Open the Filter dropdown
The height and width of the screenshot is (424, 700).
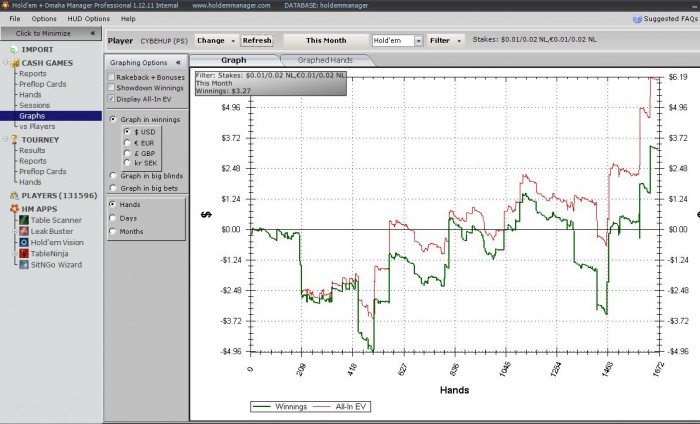click(x=446, y=41)
